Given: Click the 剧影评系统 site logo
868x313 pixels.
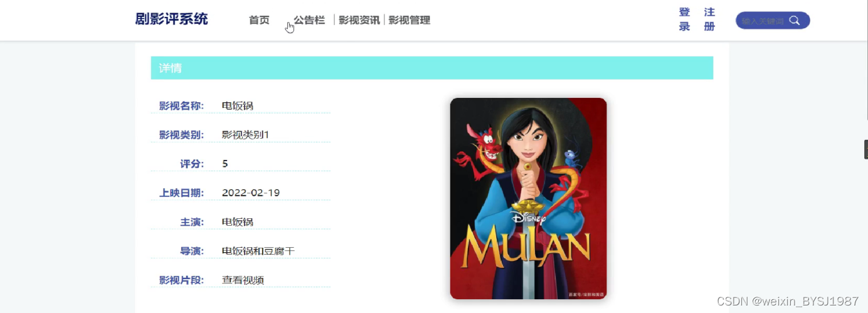Looking at the screenshot, I should click(171, 19).
